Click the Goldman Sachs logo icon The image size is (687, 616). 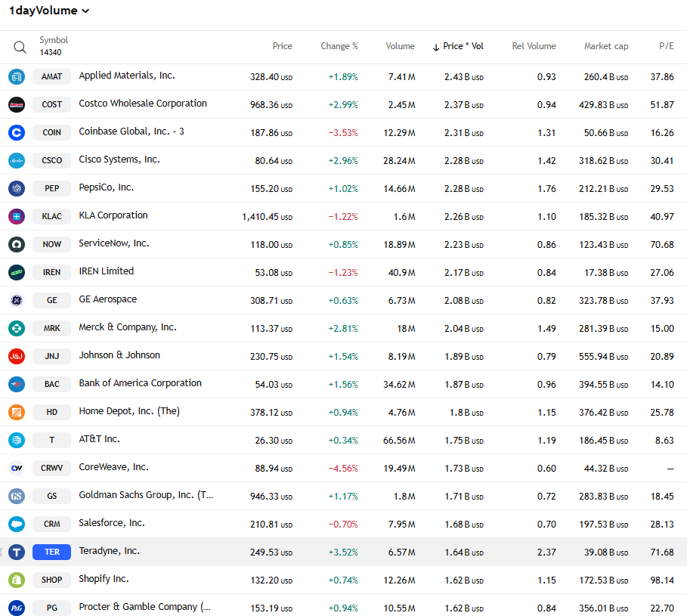click(x=17, y=496)
